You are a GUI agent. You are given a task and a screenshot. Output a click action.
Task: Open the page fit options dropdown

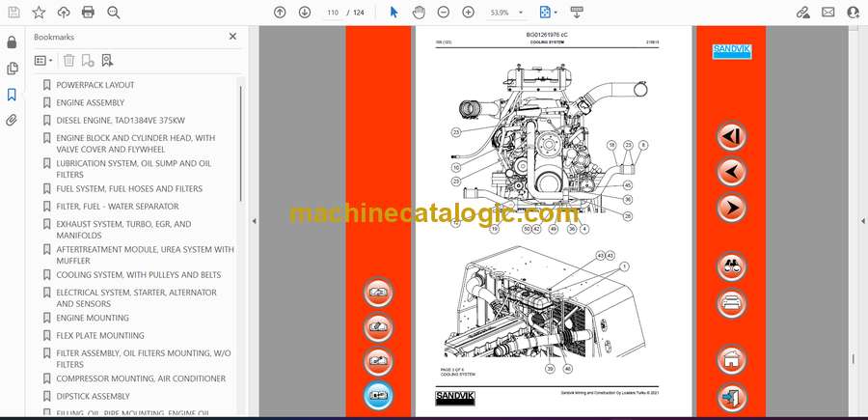coord(548,13)
